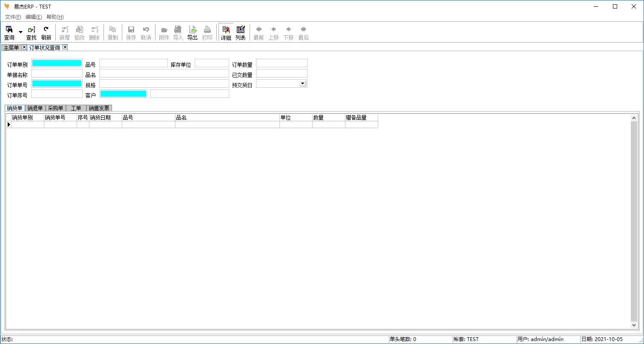The image size is (644, 344).
Task: Select the 采购单 tab
Action: click(x=55, y=108)
